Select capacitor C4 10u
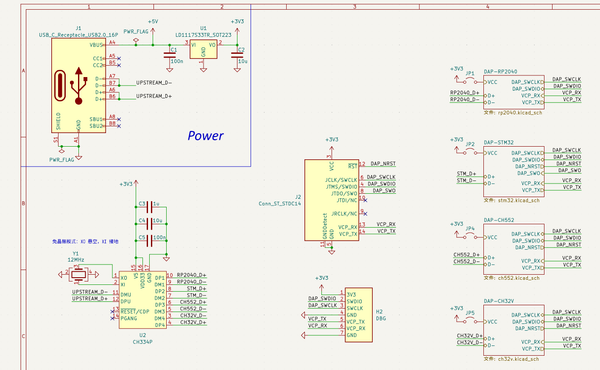 coord(150,224)
